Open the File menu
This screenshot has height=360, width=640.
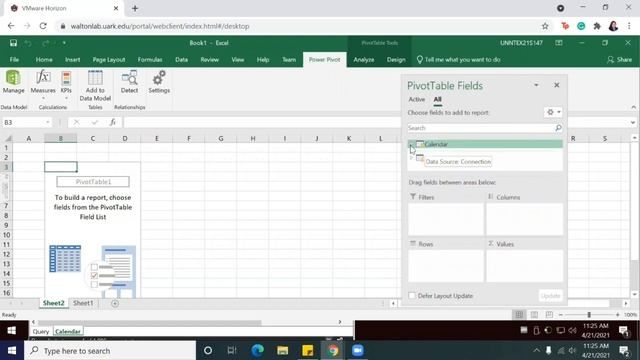pos(14,60)
